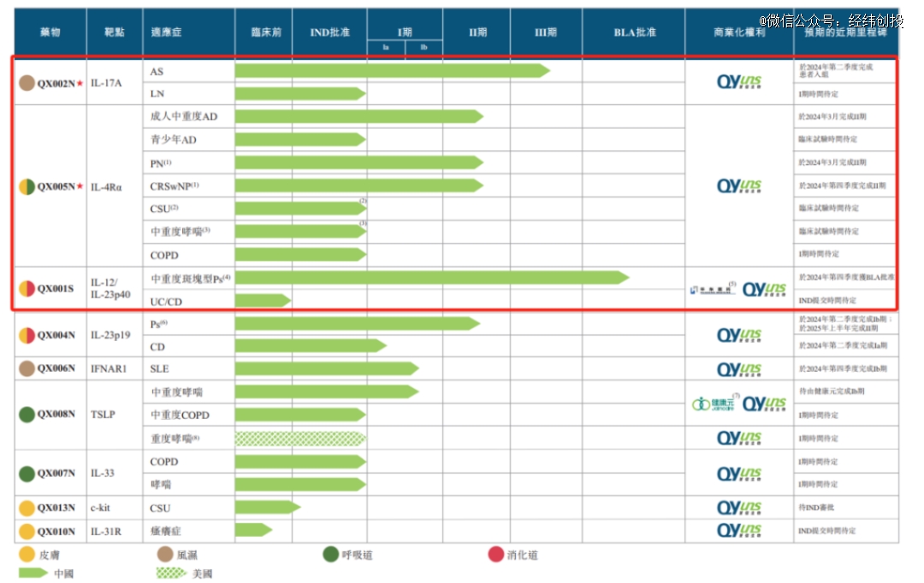
Task: Click the brown circle beside QX002N
Action: click(27, 83)
